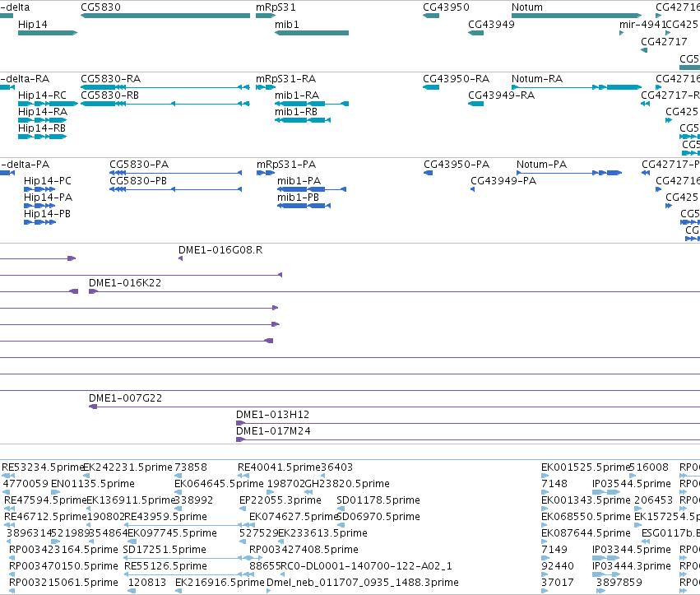
Task: Open the EK097745.5prime EST label
Action: (x=172, y=533)
